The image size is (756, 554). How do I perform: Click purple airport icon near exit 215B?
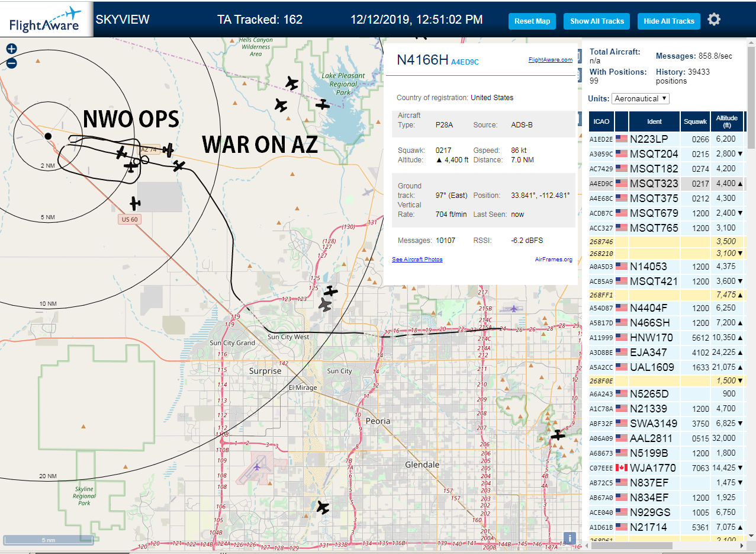513,308
